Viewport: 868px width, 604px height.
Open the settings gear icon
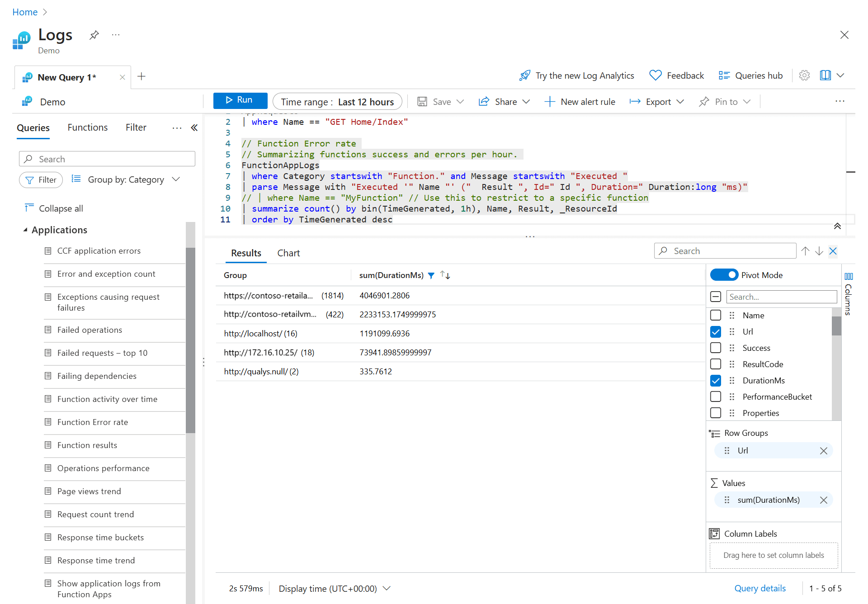(804, 75)
